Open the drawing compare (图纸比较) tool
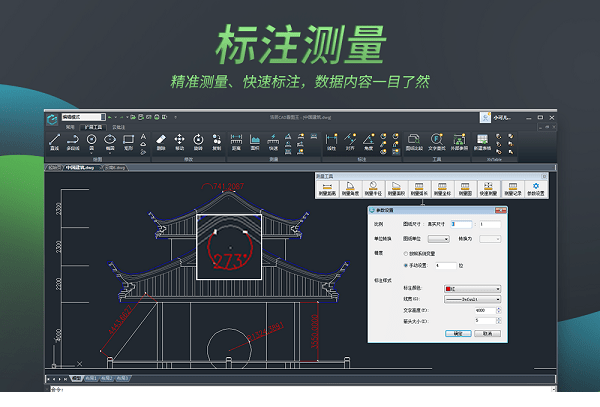 point(414,142)
